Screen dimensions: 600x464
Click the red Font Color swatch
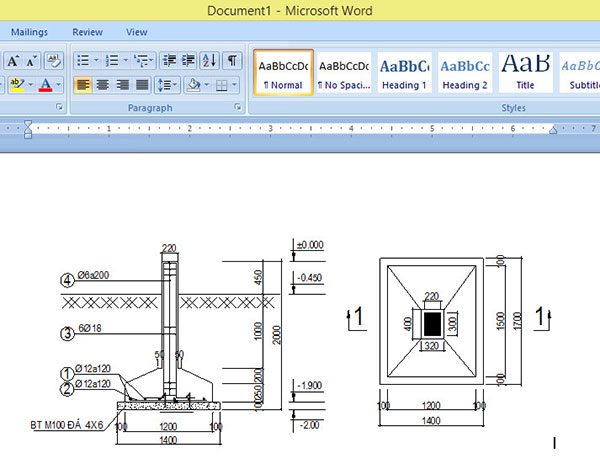(45, 86)
